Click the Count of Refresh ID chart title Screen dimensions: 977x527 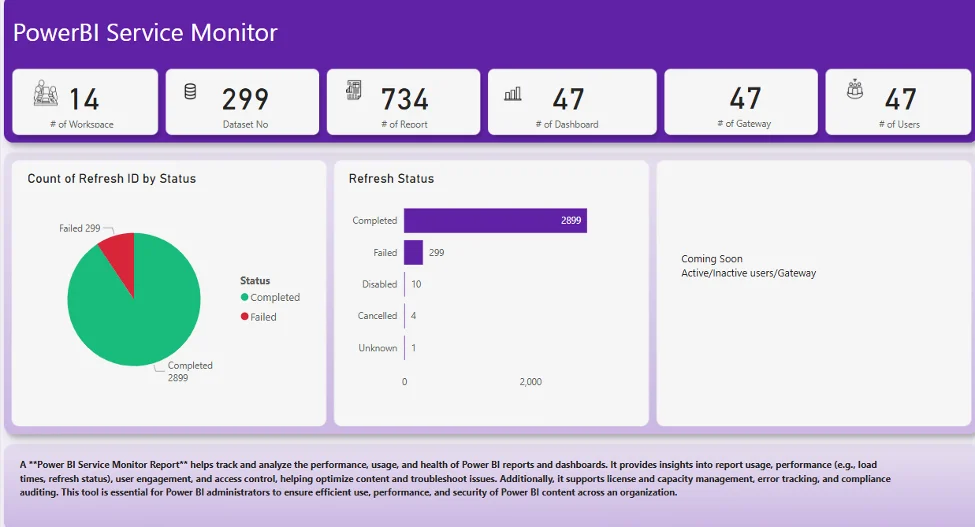click(111, 179)
